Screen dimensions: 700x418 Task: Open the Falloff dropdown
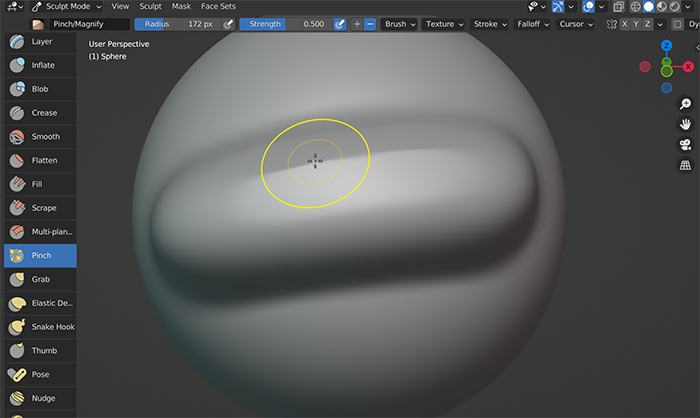(x=533, y=24)
